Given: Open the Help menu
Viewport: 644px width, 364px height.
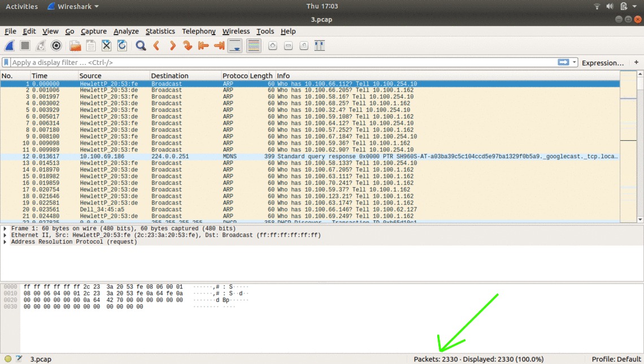Looking at the screenshot, I should [x=288, y=31].
